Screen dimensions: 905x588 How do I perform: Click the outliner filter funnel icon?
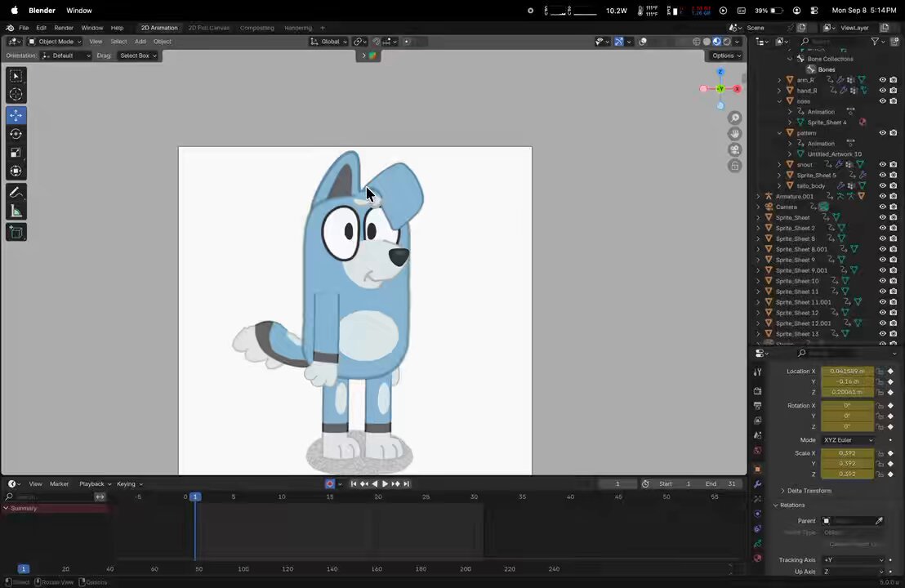[875, 41]
